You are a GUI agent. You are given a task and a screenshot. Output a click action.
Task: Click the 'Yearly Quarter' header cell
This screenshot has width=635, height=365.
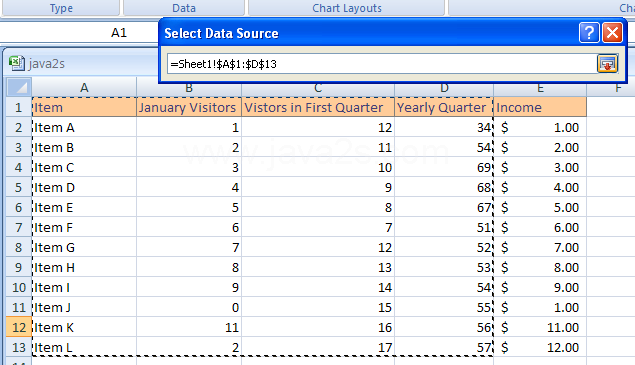(x=444, y=107)
